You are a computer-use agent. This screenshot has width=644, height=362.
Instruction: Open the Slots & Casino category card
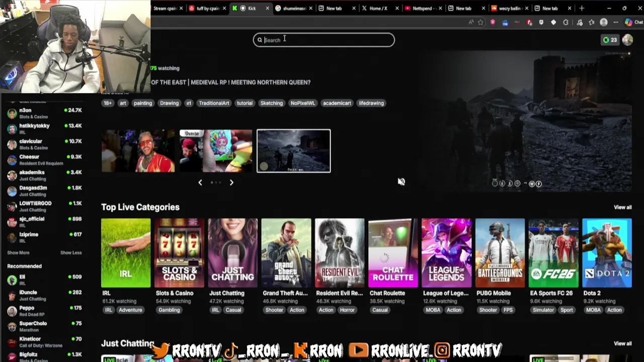click(x=179, y=253)
